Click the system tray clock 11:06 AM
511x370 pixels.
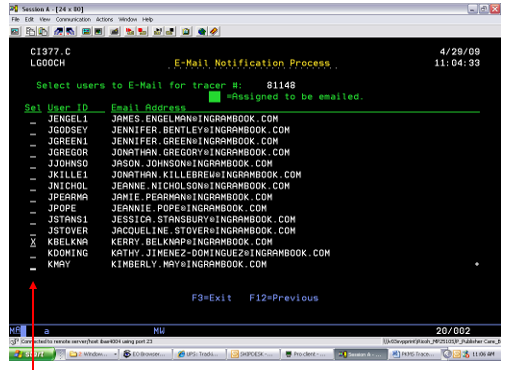click(x=483, y=354)
